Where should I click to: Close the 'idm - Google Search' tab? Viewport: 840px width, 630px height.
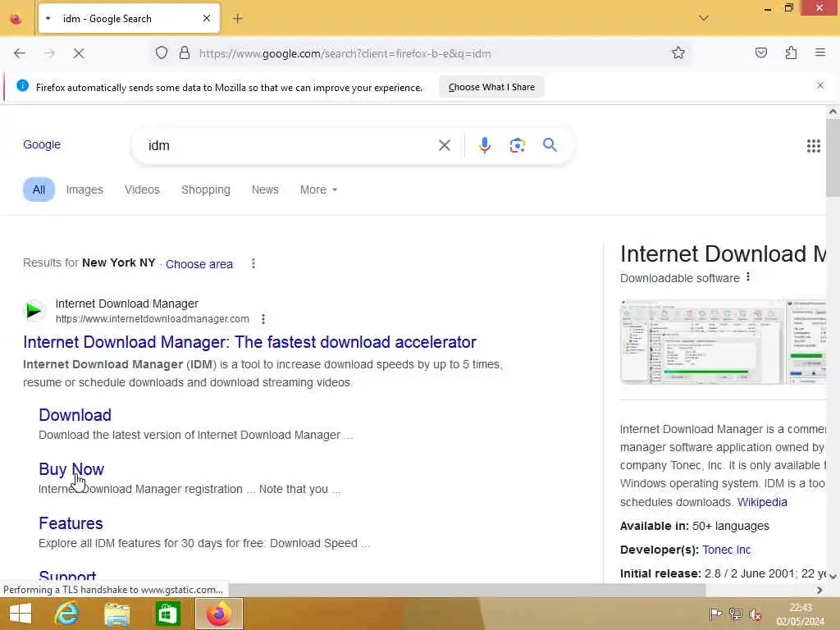207,19
